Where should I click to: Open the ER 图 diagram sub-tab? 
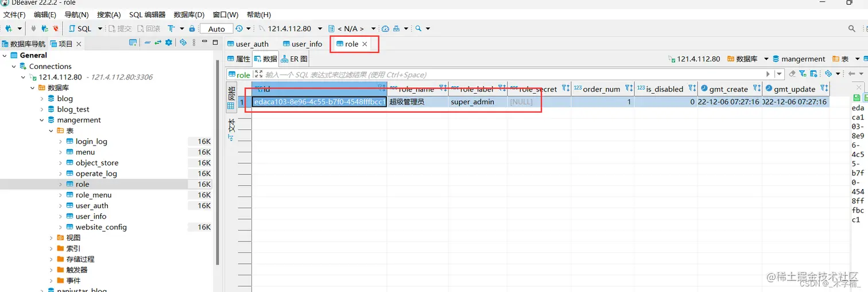tap(294, 59)
